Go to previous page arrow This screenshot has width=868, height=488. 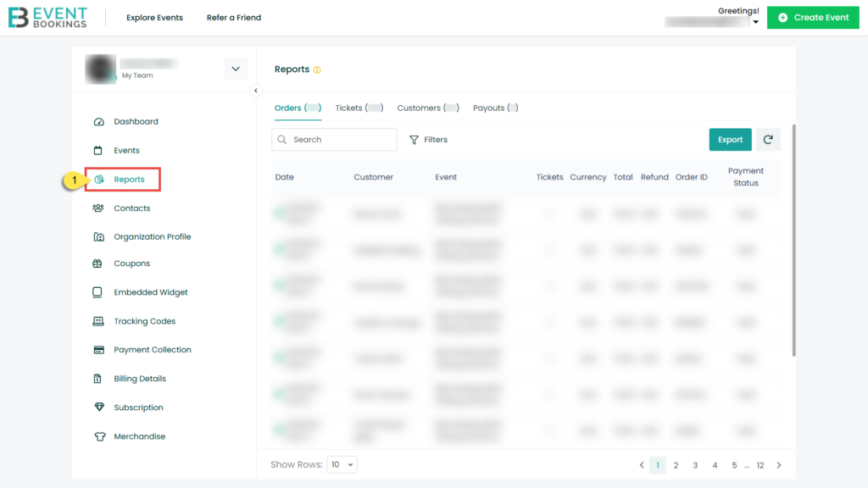pos(642,465)
